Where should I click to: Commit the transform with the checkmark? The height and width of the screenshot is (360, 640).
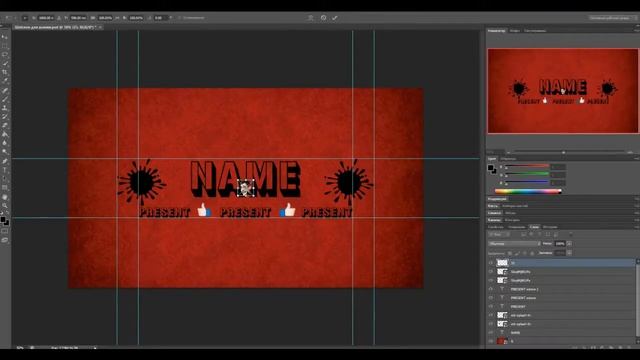[335, 18]
